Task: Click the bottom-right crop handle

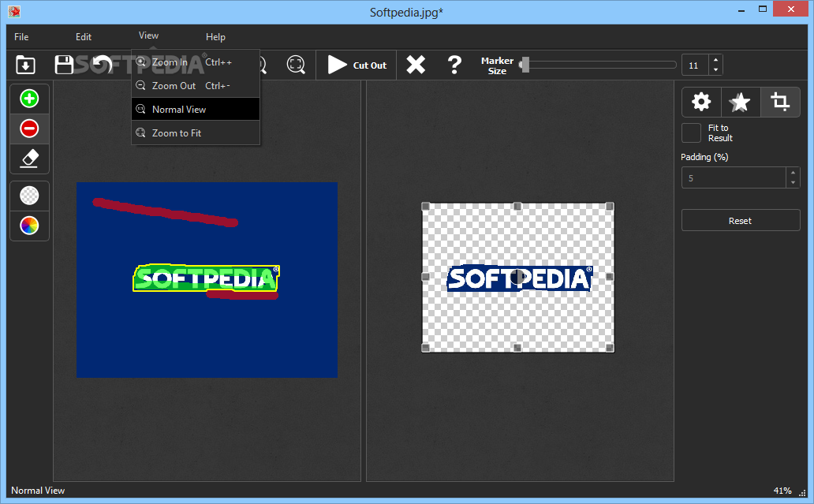Action: (x=610, y=348)
